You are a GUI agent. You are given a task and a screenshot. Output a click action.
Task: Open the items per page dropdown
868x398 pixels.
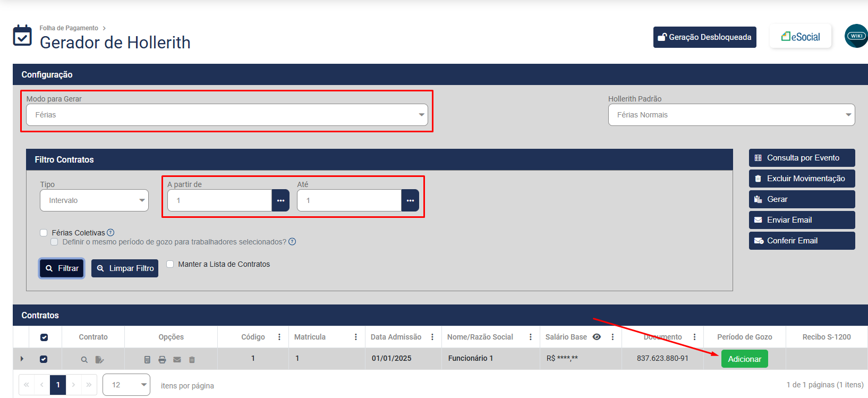tap(126, 385)
